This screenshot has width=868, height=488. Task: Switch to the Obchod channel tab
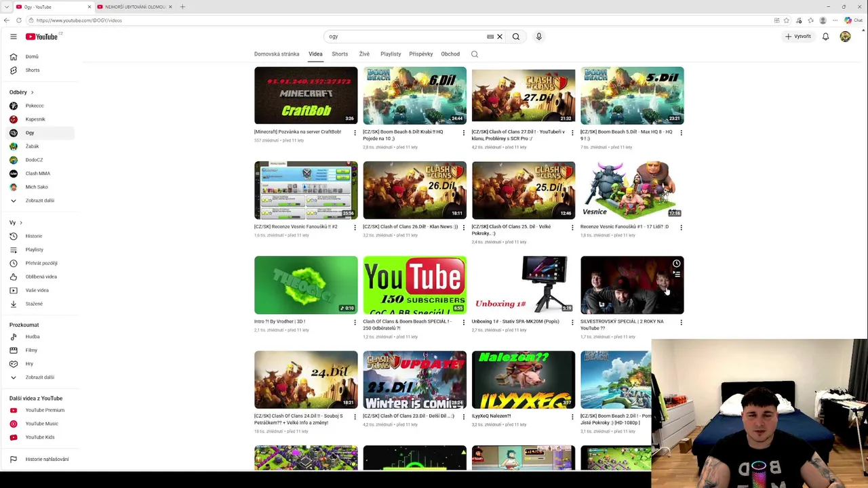click(x=450, y=54)
